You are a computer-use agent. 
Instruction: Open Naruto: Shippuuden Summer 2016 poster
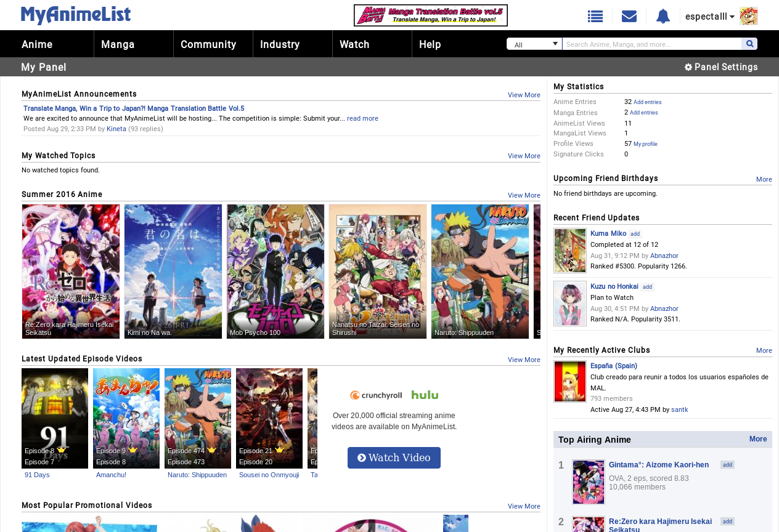(x=480, y=272)
